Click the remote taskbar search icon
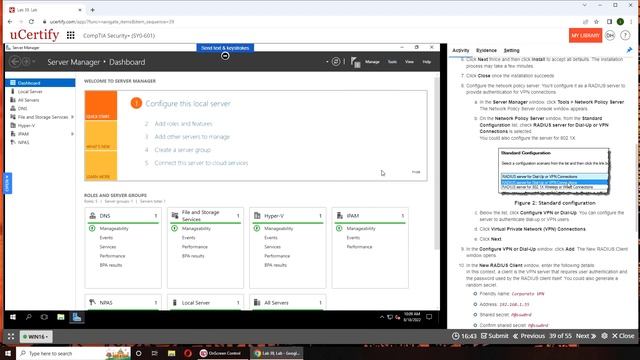This screenshot has width=640, height=360. (29, 317)
